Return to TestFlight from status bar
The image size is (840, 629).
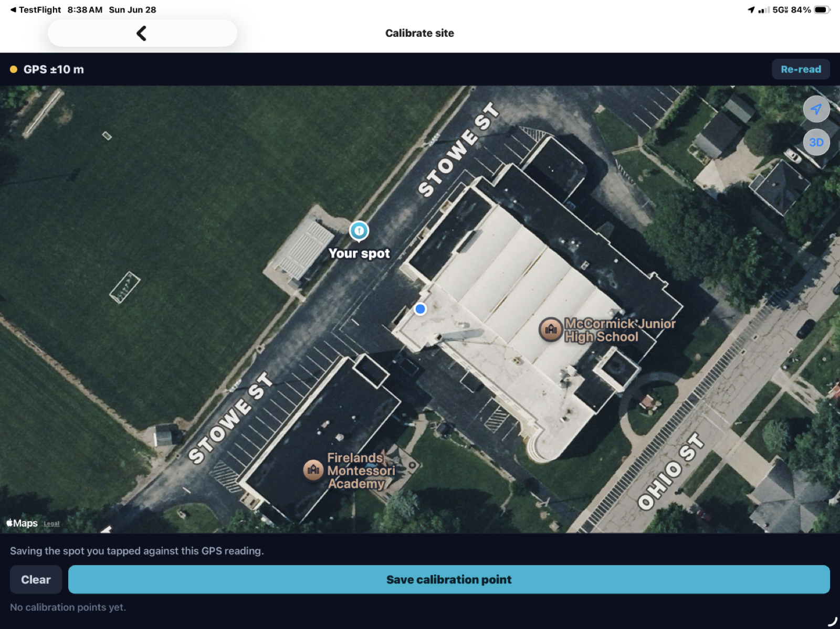tap(35, 9)
